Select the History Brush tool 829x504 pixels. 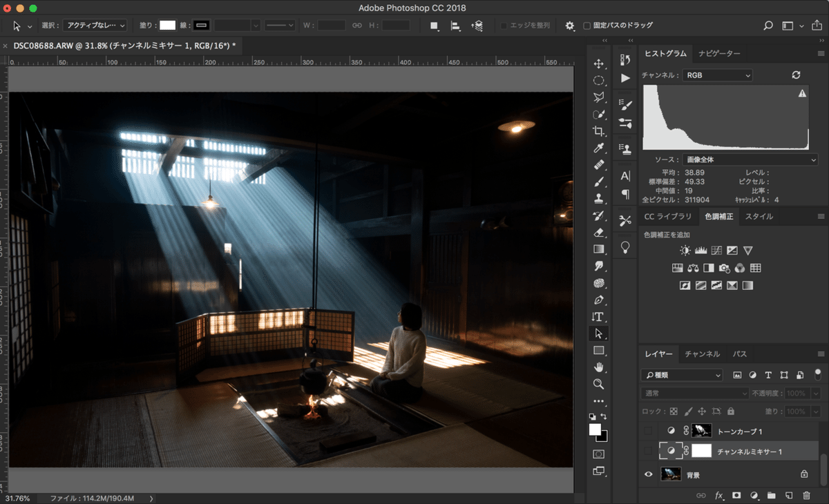pyautogui.click(x=598, y=215)
